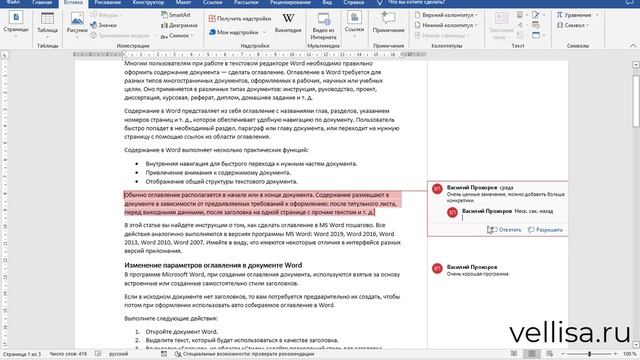
Task: Switch to the Рецензирование tab
Action: coord(290,2)
